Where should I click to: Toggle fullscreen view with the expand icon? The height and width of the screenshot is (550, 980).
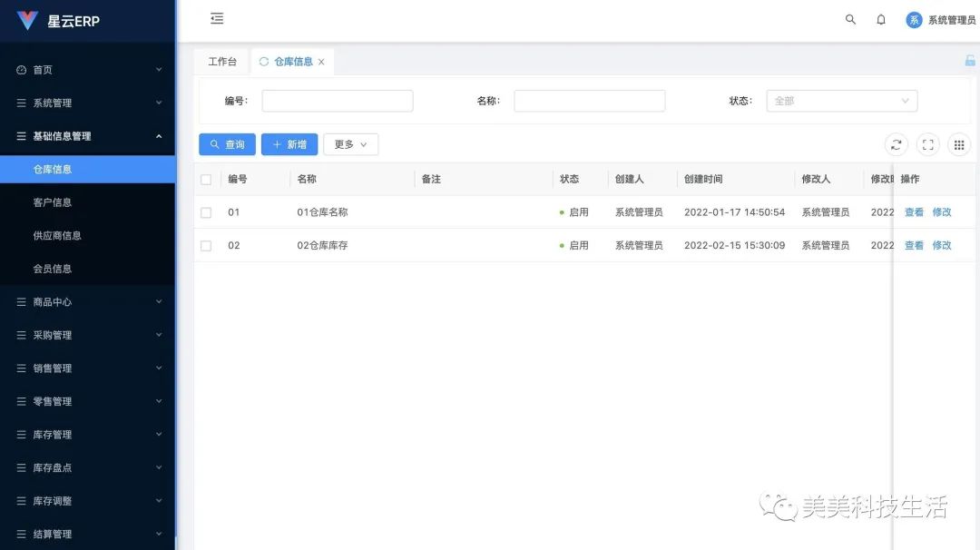click(927, 144)
